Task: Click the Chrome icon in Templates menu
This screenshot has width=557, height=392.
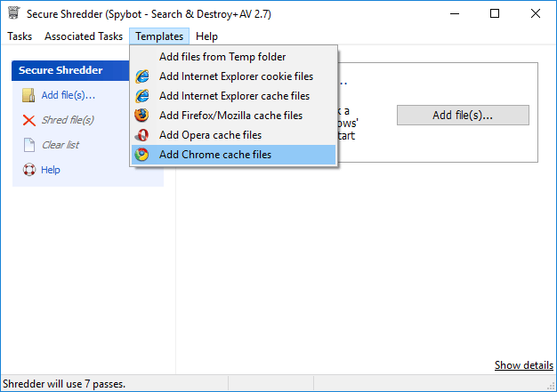Action: [141, 155]
